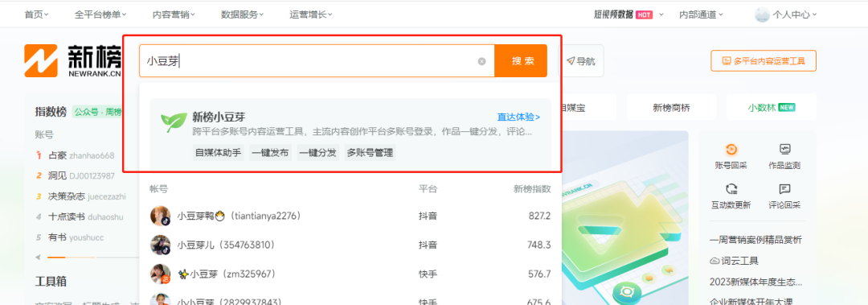868x305 pixels.
Task: Open the 导航 navigation button
Action: tap(581, 61)
